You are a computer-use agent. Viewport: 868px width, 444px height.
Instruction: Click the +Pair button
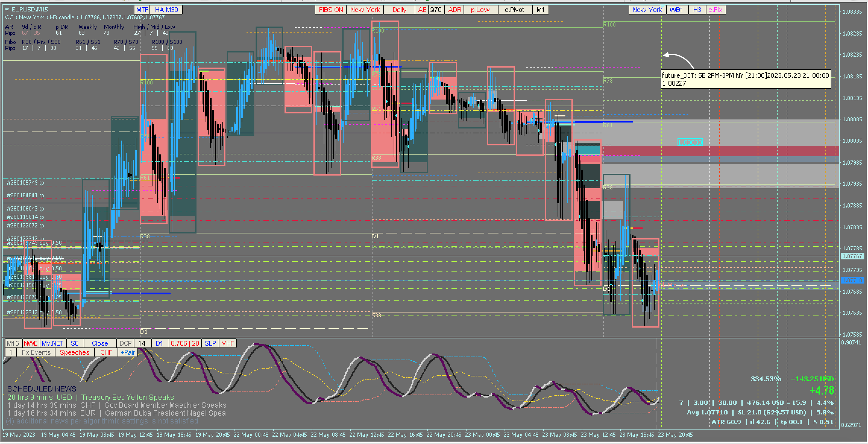128,352
